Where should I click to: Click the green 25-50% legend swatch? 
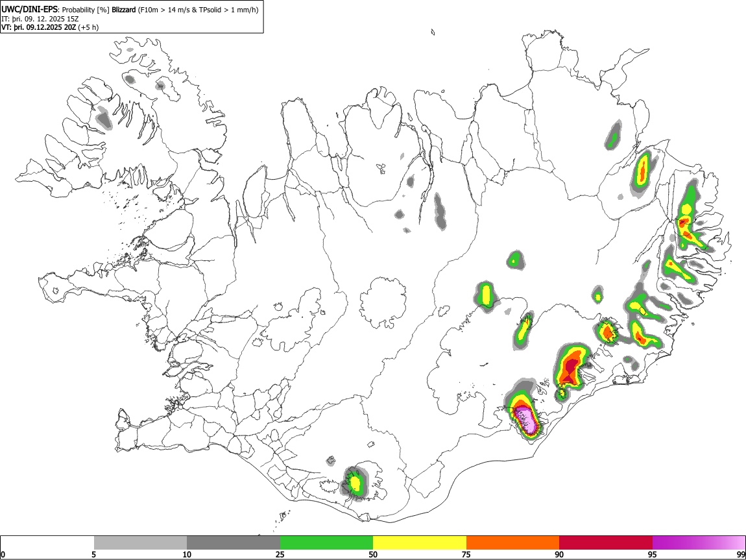(x=326, y=542)
